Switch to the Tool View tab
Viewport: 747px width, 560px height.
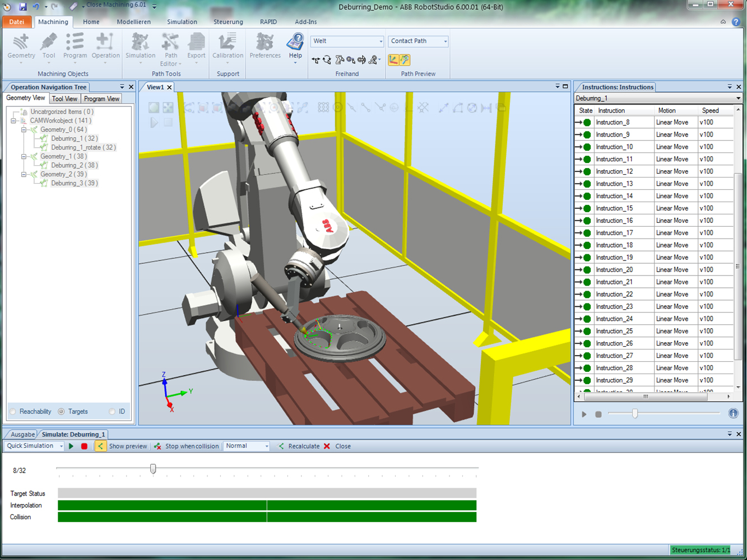coord(65,99)
